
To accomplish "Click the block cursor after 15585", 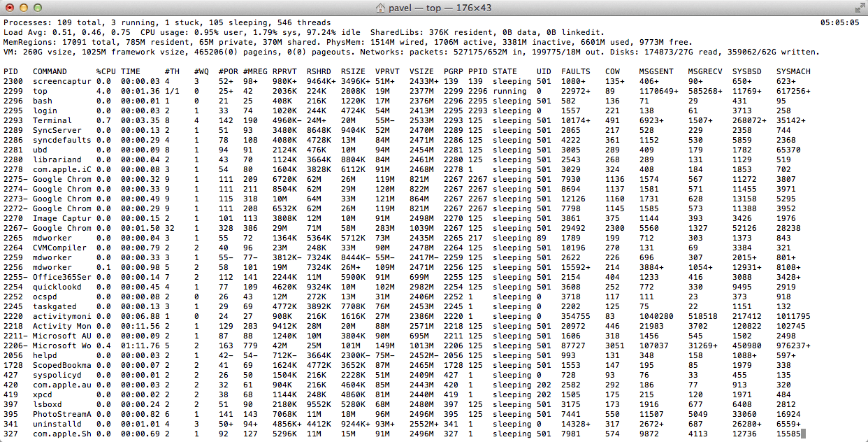I will [x=803, y=434].
